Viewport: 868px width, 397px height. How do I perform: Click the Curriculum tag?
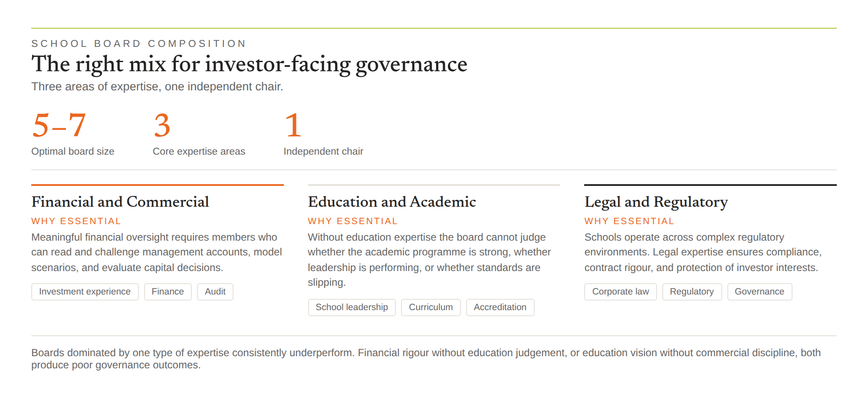coord(431,308)
